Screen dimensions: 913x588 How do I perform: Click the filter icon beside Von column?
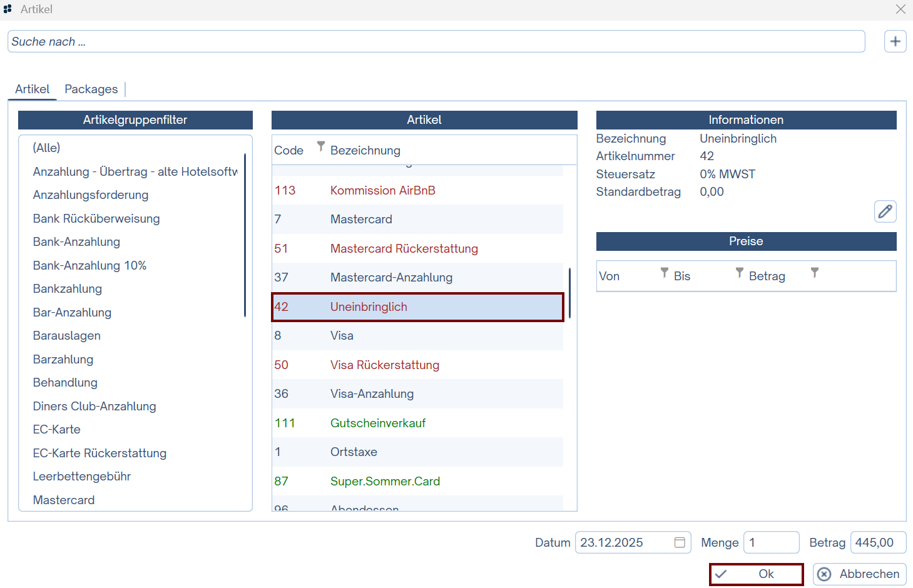tap(664, 273)
